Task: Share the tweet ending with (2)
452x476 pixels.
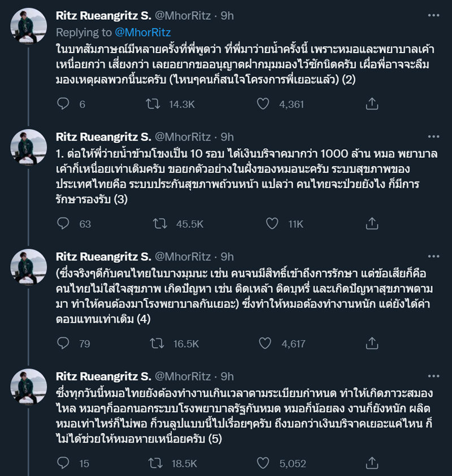Action: pos(372,104)
